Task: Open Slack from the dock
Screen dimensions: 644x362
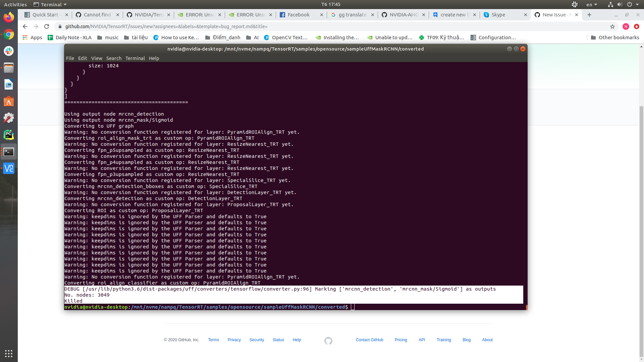Action: (8, 51)
